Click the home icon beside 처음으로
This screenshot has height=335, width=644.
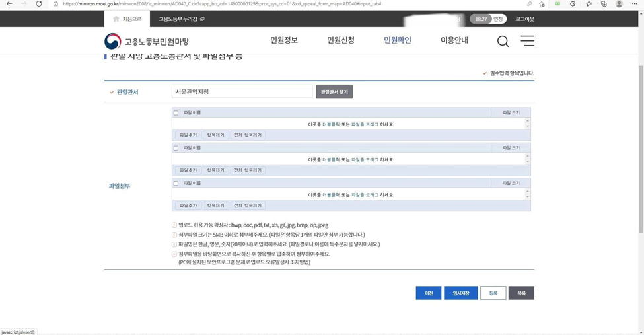(116, 19)
